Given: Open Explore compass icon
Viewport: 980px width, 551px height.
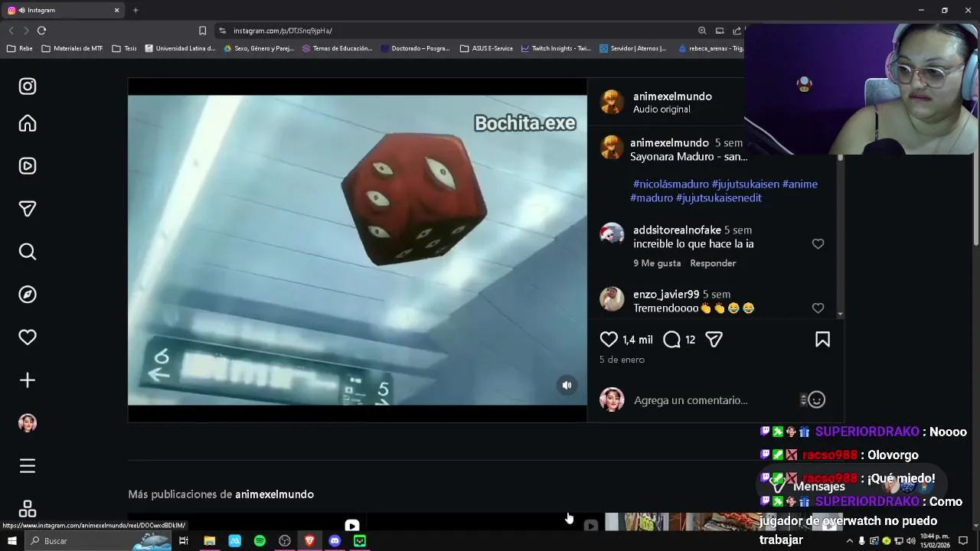Looking at the screenshot, I should tap(28, 295).
